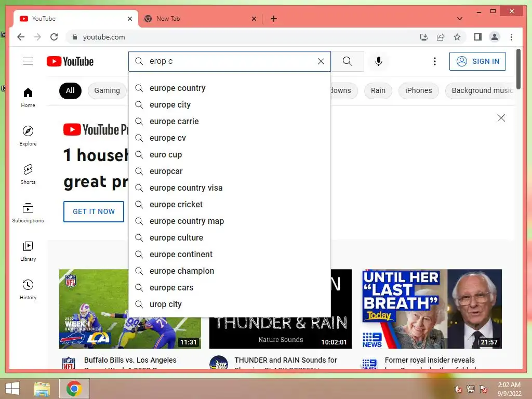Choose suggestion 'europe cars'

click(x=230, y=288)
